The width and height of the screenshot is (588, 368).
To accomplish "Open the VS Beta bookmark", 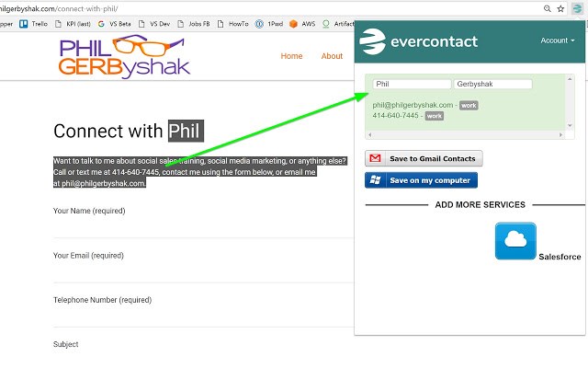I will click(x=114, y=24).
